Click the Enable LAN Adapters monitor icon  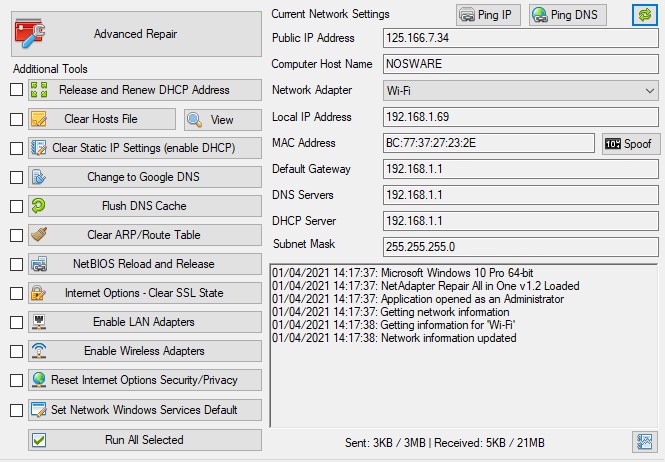[39, 322]
